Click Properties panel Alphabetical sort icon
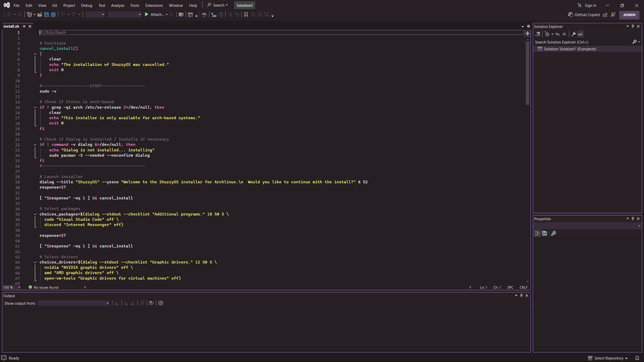 click(x=545, y=233)
